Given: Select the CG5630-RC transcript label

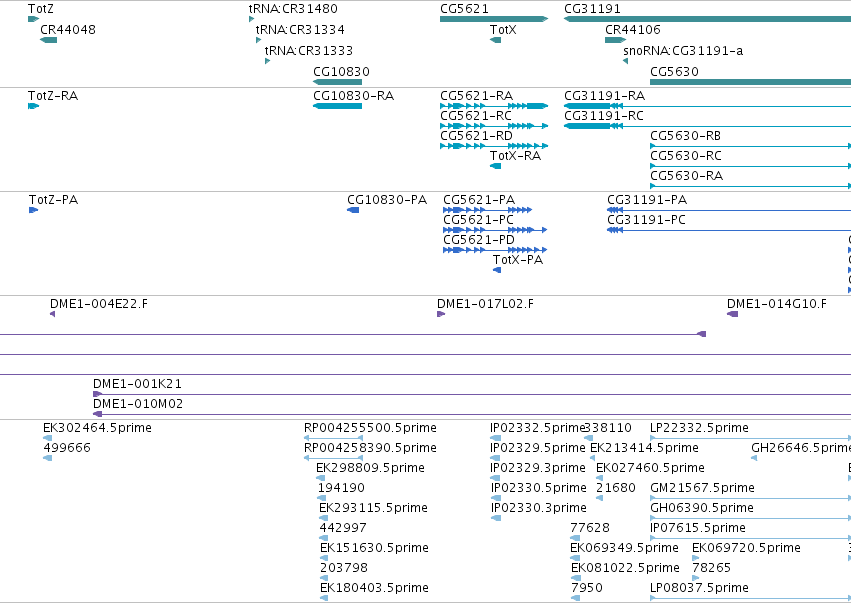Looking at the screenshot, I should (x=686, y=156).
